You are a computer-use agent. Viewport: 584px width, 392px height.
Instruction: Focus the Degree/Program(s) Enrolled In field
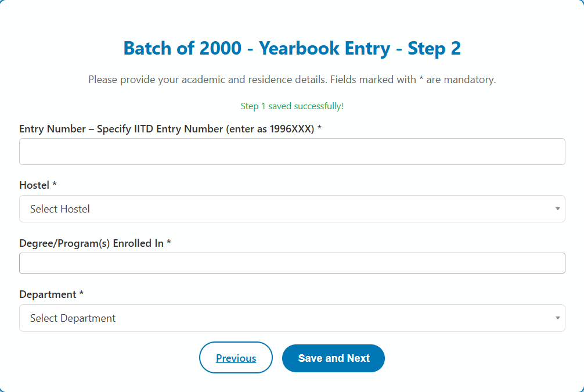(x=292, y=263)
